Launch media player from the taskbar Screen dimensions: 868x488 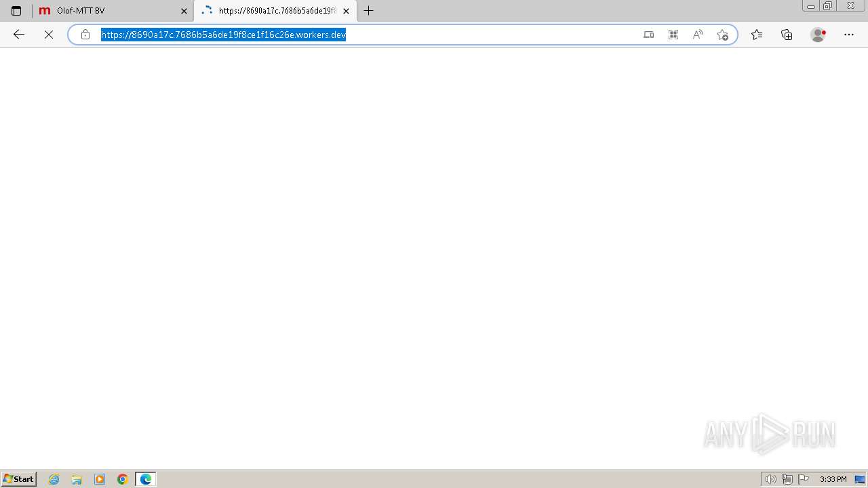(x=100, y=479)
